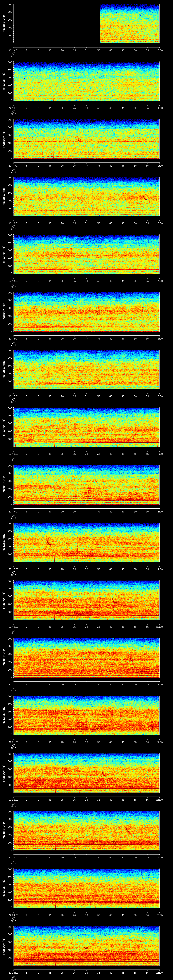Click the 22:25:00 start time label
173x980 pixels.
pos(14,973)
